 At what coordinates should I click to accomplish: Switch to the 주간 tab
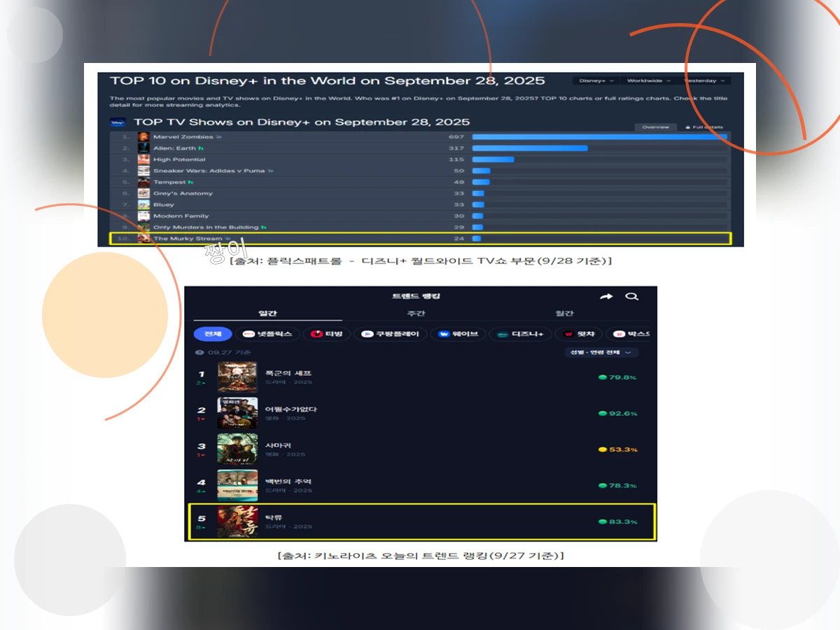pyautogui.click(x=416, y=314)
